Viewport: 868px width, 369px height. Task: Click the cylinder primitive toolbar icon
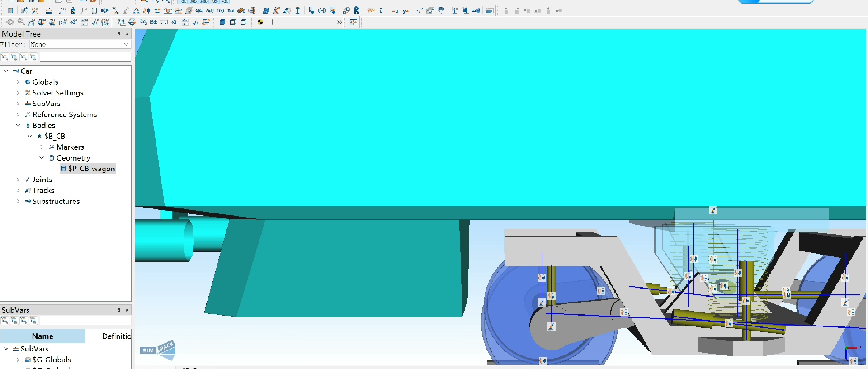(94, 10)
